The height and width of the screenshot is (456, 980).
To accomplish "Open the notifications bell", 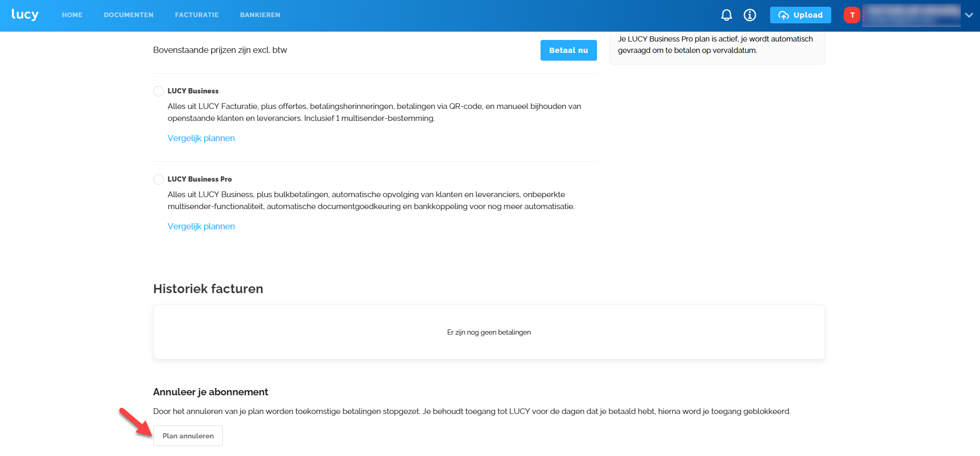I will point(727,15).
